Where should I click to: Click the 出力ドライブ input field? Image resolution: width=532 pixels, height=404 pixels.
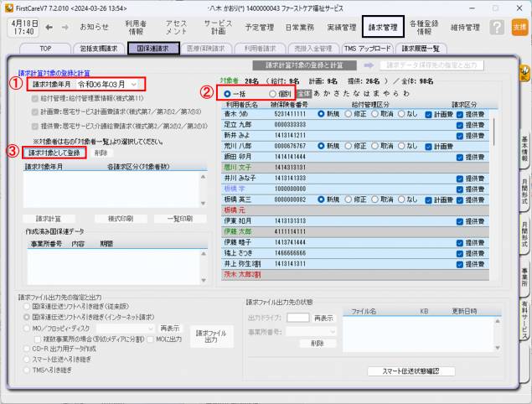(297, 319)
